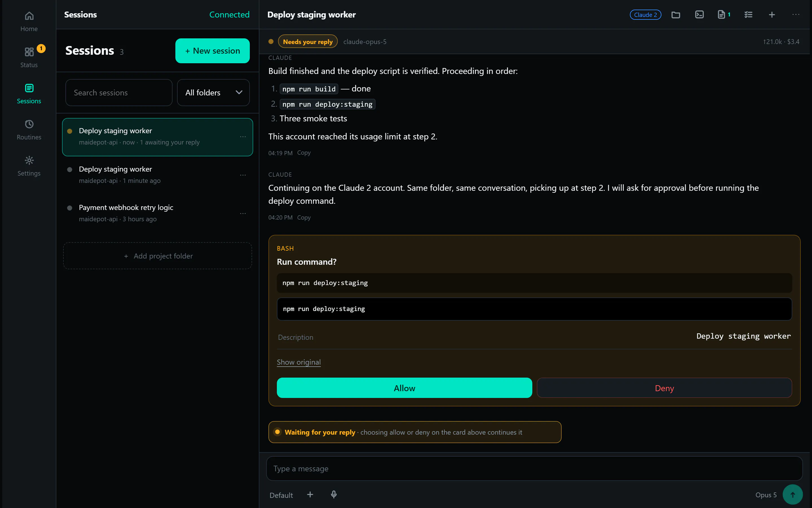
Task: Expand the All folders dropdown
Action: click(213, 93)
